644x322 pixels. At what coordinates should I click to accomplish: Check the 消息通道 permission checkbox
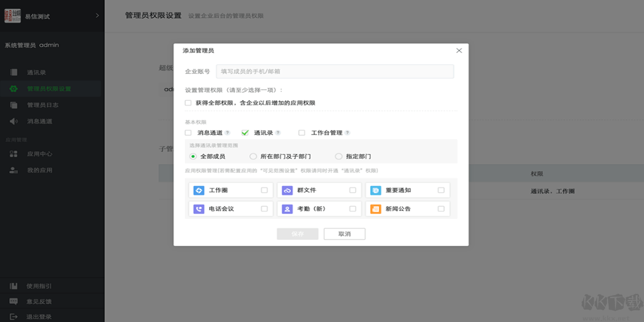coord(188,132)
